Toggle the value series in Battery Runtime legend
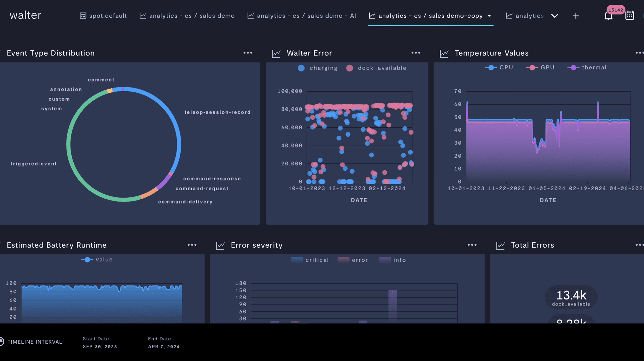Viewport: 644px width, 361px height. point(97,260)
